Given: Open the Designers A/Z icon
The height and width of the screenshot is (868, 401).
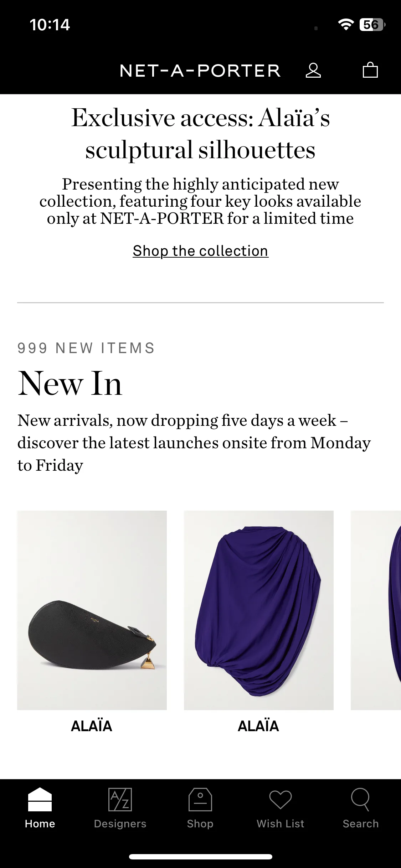Looking at the screenshot, I should [x=120, y=799].
